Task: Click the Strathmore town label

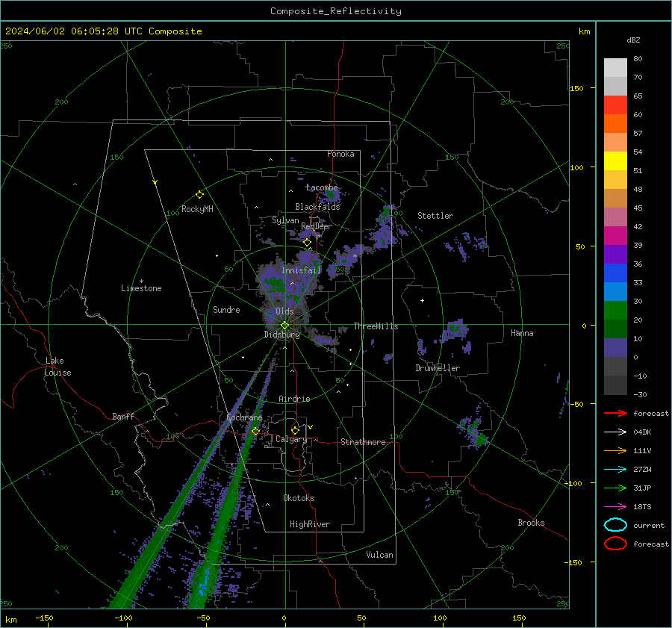Action: 363,442
